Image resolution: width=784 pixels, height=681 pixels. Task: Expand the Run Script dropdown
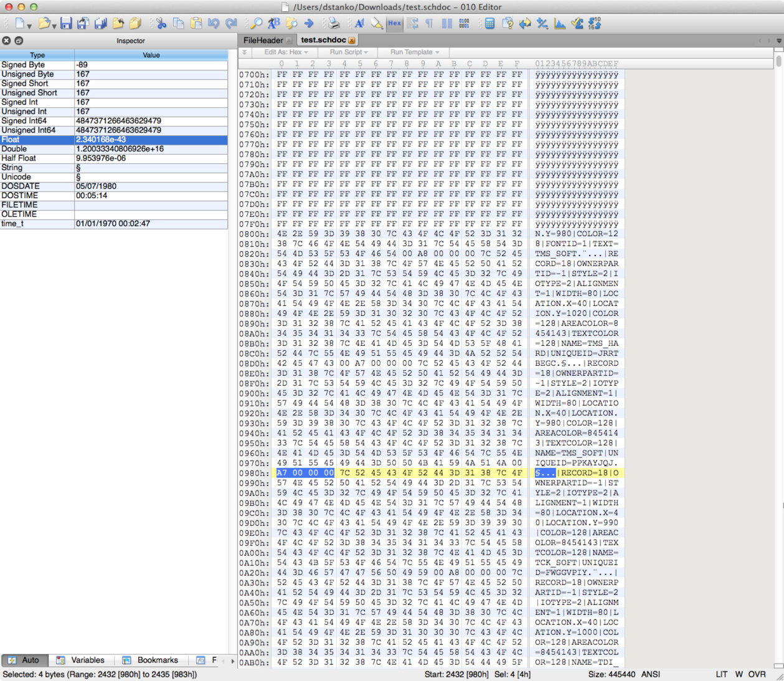[x=348, y=52]
